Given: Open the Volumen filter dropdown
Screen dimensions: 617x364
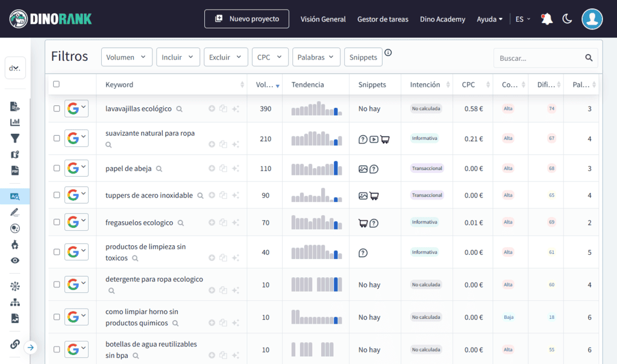Looking at the screenshot, I should tap(127, 57).
